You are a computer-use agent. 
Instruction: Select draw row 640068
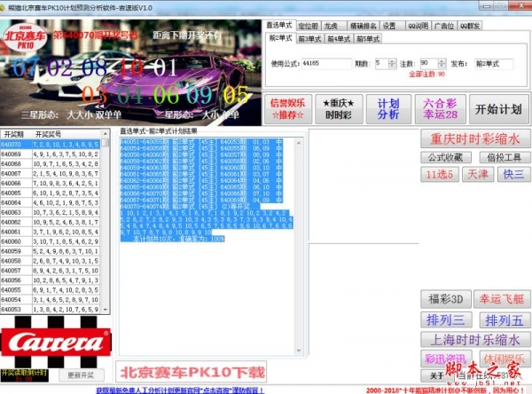pyautogui.click(x=51, y=163)
